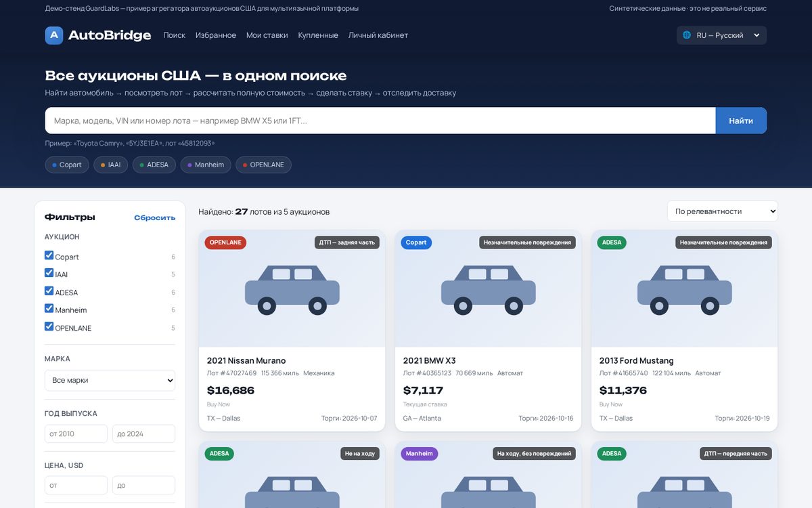Click the Manheim badge on second-row card
The height and width of the screenshot is (508, 812).
click(x=420, y=454)
